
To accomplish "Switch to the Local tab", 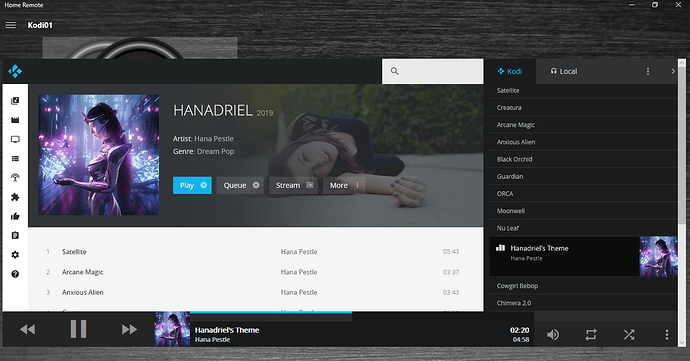I will coord(564,71).
